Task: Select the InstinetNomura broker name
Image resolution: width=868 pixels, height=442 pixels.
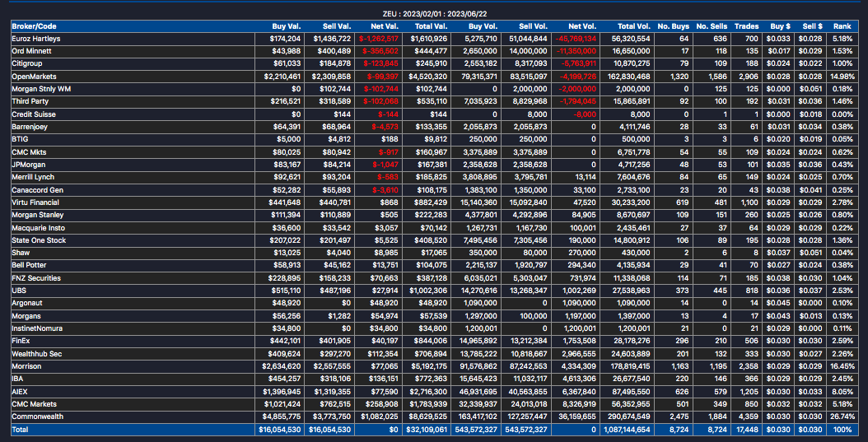Action: (37, 328)
